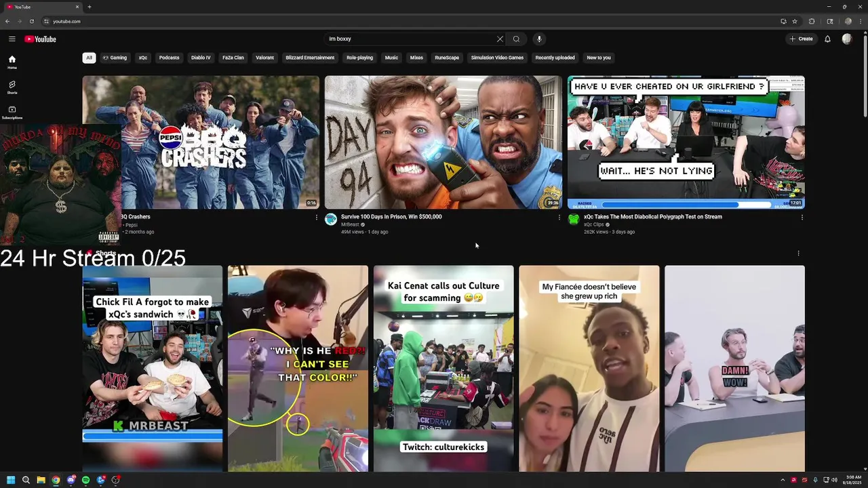868x488 pixels.
Task: Select the Gaming filter chip
Action: coord(115,58)
